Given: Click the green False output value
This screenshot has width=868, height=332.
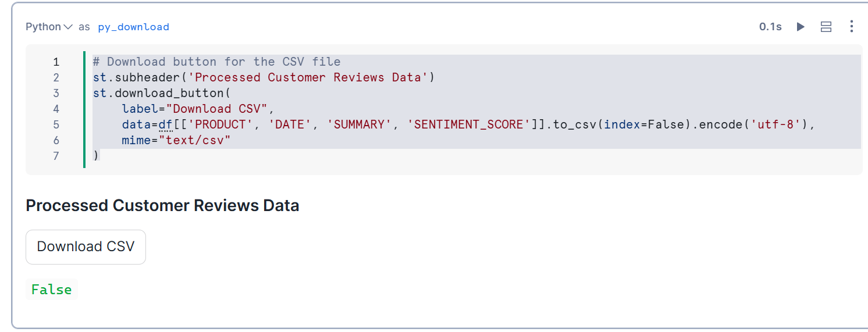Looking at the screenshot, I should pyautogui.click(x=51, y=290).
